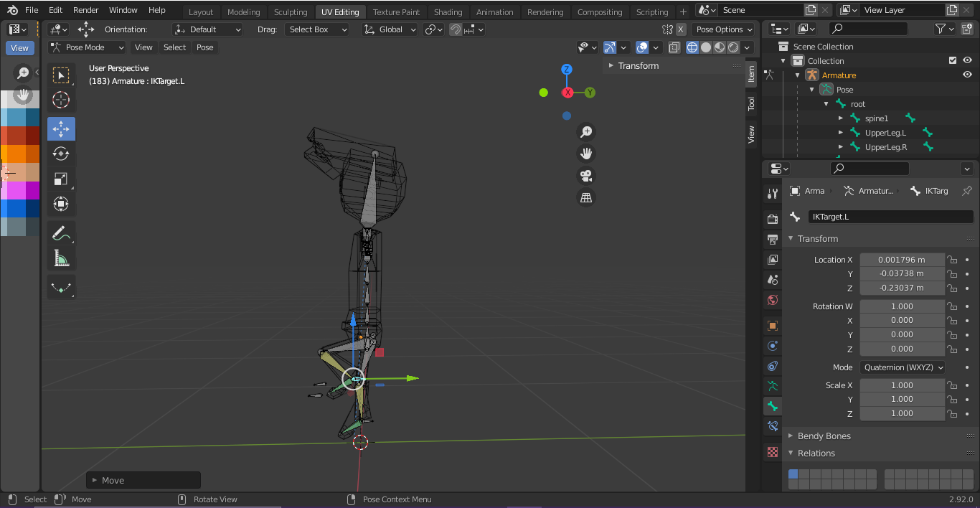
Task: Select the Rotate tool
Action: click(61, 154)
